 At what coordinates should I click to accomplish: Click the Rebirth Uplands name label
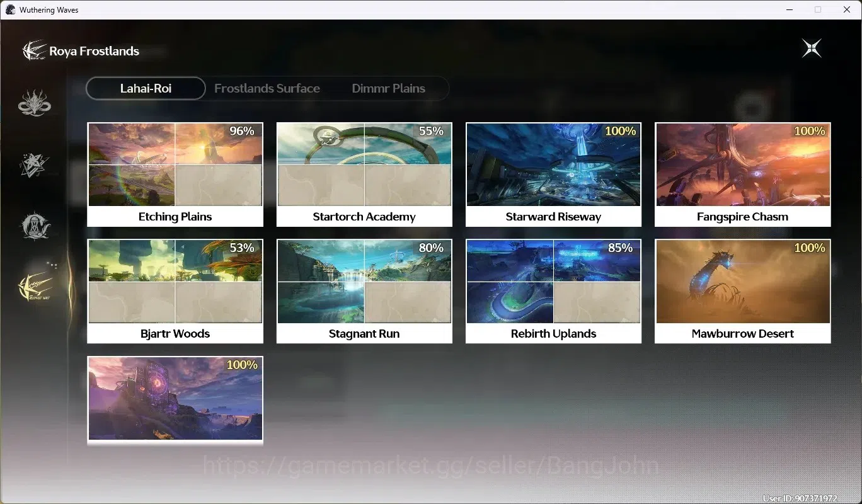(x=553, y=334)
